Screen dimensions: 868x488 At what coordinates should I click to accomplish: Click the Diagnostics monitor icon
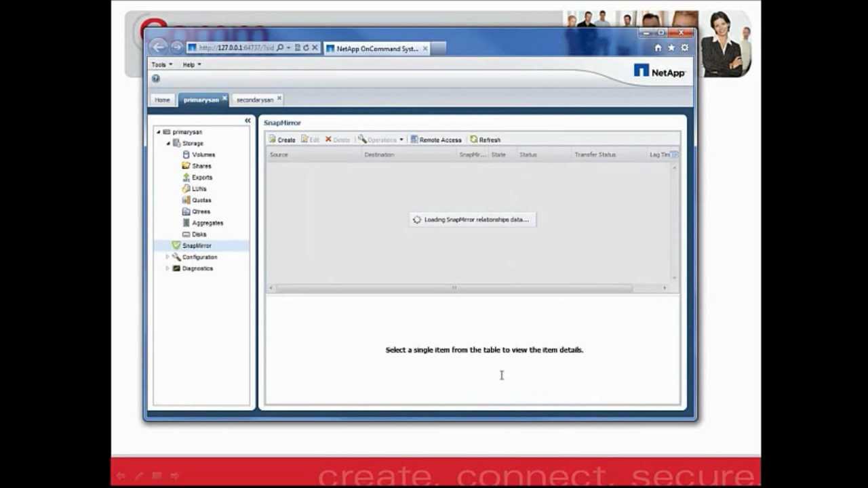[x=176, y=268]
